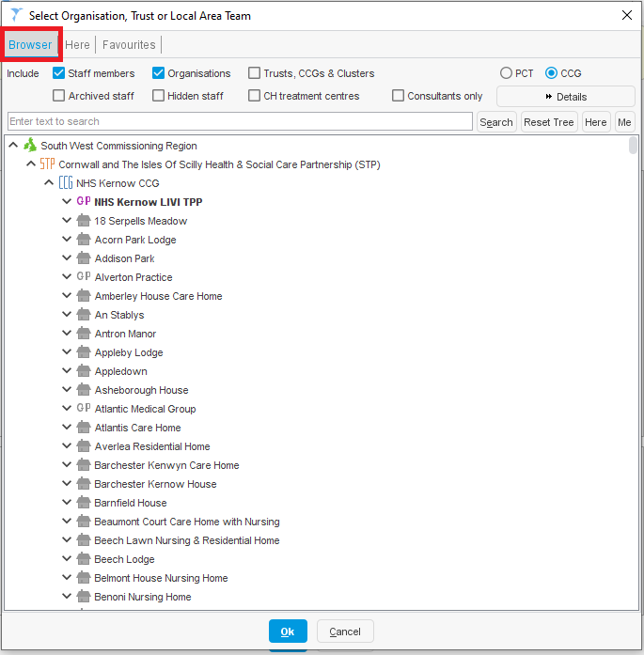Click the care home icon for Beech Lodge

click(x=84, y=559)
